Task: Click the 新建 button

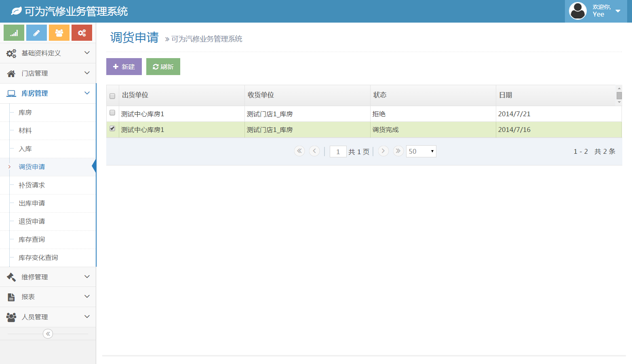Action: tap(124, 67)
